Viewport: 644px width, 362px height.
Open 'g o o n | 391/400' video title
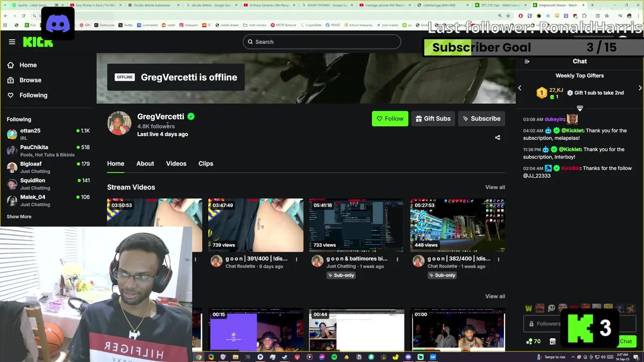point(257,258)
